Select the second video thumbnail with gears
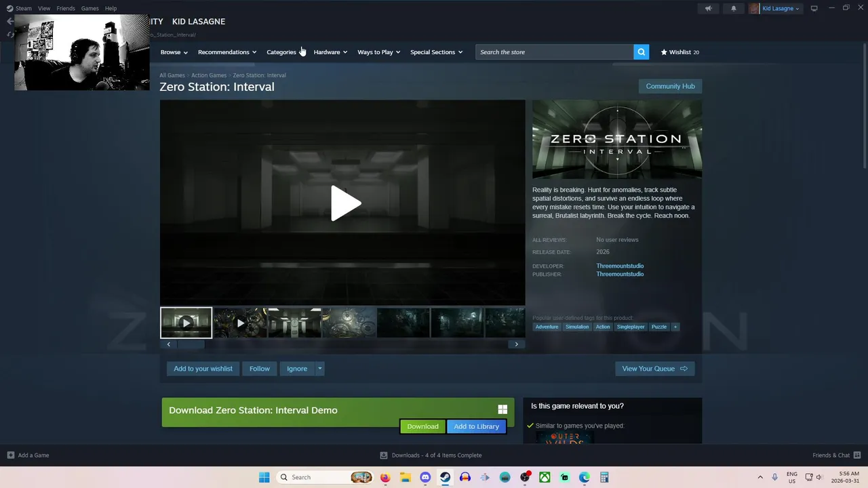This screenshot has height=488, width=868. (240, 323)
